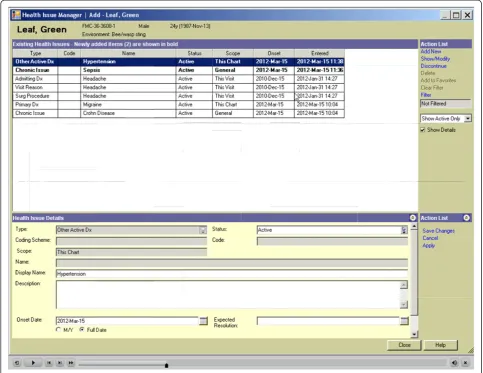Screen dimensions: 483x373
Task: Click the details panel scrollbar up arrow
Action: tap(414, 226)
